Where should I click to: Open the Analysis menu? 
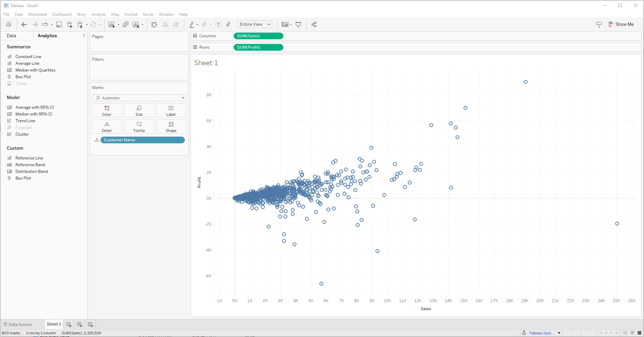click(98, 14)
